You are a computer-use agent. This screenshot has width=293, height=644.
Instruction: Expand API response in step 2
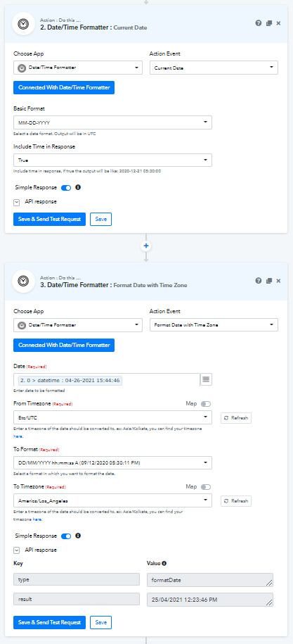[x=17, y=202]
